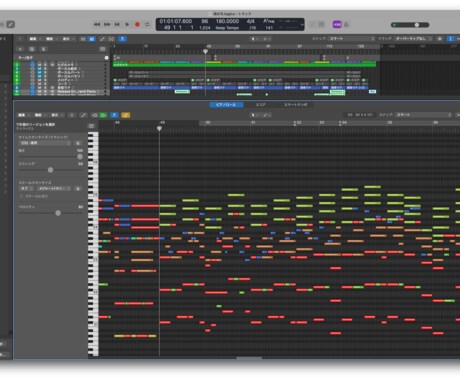Screen dimensions: 460x380
Task: Click the add track plus button
Action: coord(20,49)
